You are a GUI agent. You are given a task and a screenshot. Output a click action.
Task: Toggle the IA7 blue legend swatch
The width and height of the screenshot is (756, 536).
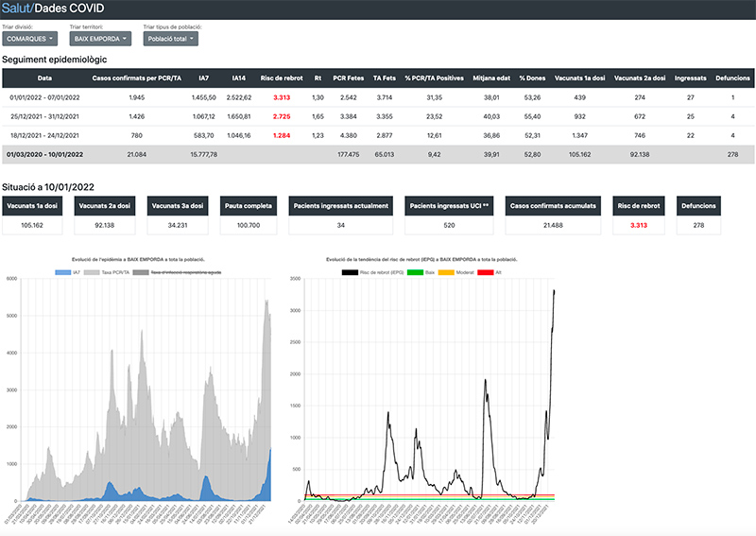(63, 272)
